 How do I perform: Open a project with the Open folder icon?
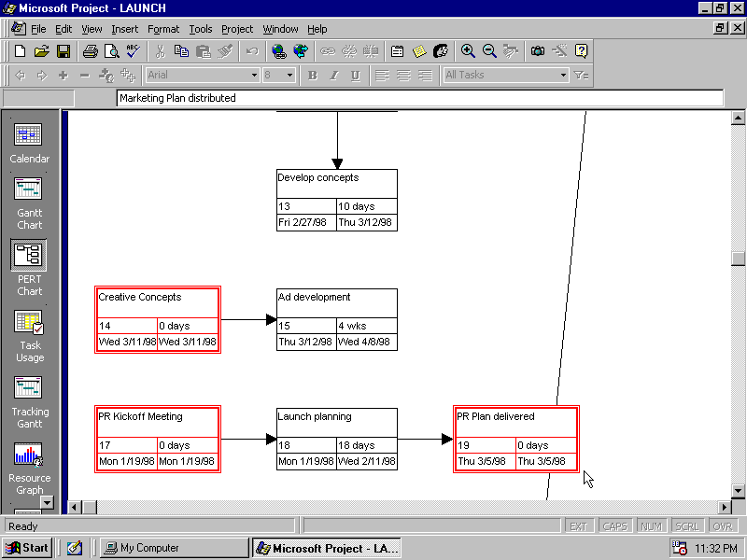tap(42, 51)
